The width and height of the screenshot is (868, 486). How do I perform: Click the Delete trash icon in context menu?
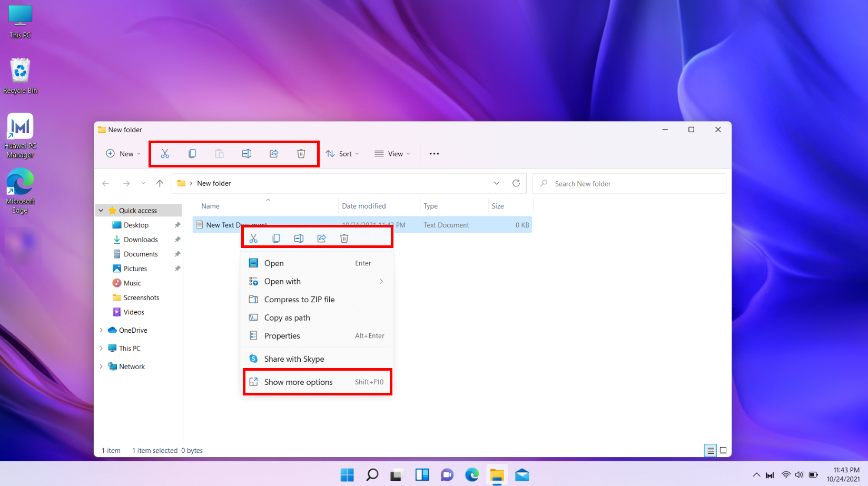coord(344,239)
